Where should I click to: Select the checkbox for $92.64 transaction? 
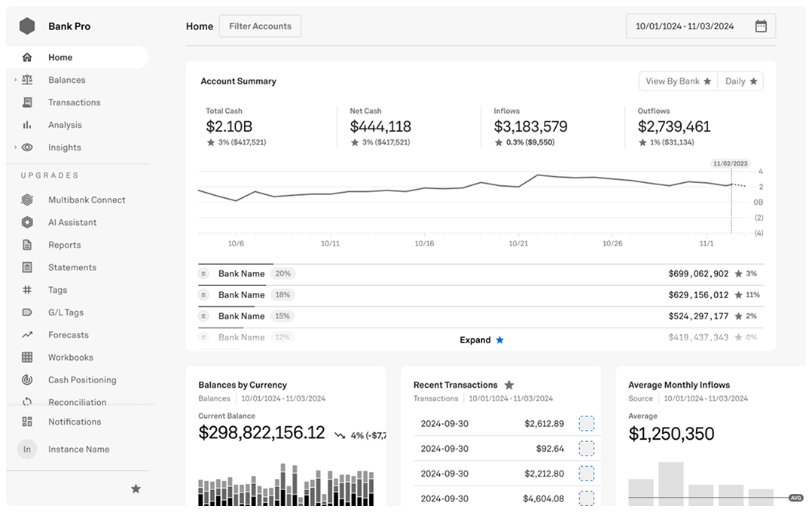pyautogui.click(x=586, y=449)
